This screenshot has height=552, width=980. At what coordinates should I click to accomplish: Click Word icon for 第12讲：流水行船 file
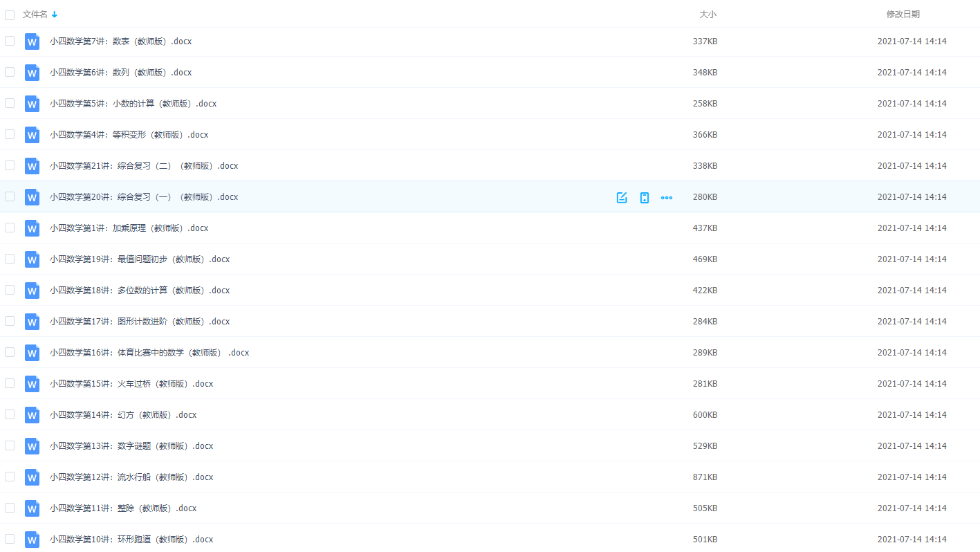tap(32, 477)
